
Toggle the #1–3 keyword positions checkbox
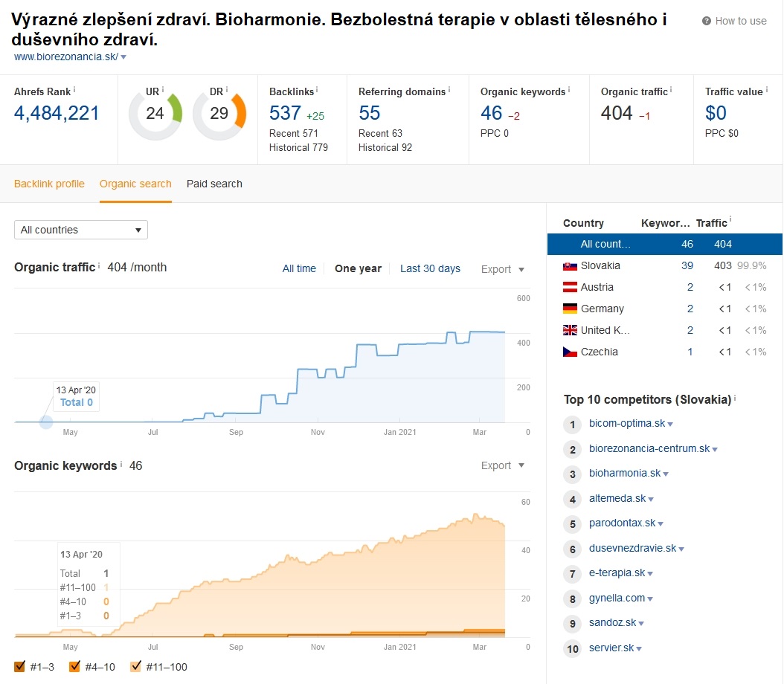pos(20,666)
